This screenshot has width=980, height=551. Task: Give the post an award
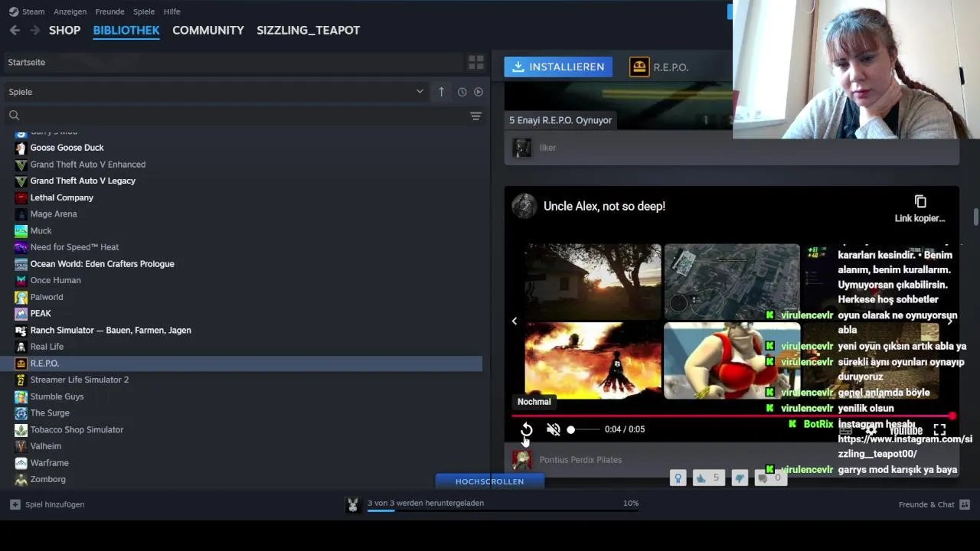tap(678, 478)
